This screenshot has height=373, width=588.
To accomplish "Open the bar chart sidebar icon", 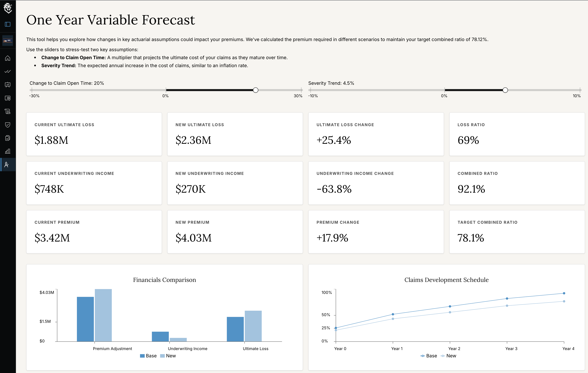I will coord(8,151).
